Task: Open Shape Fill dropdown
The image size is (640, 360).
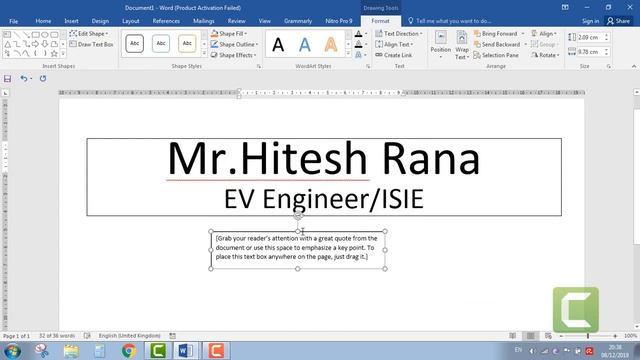Action: point(229,33)
